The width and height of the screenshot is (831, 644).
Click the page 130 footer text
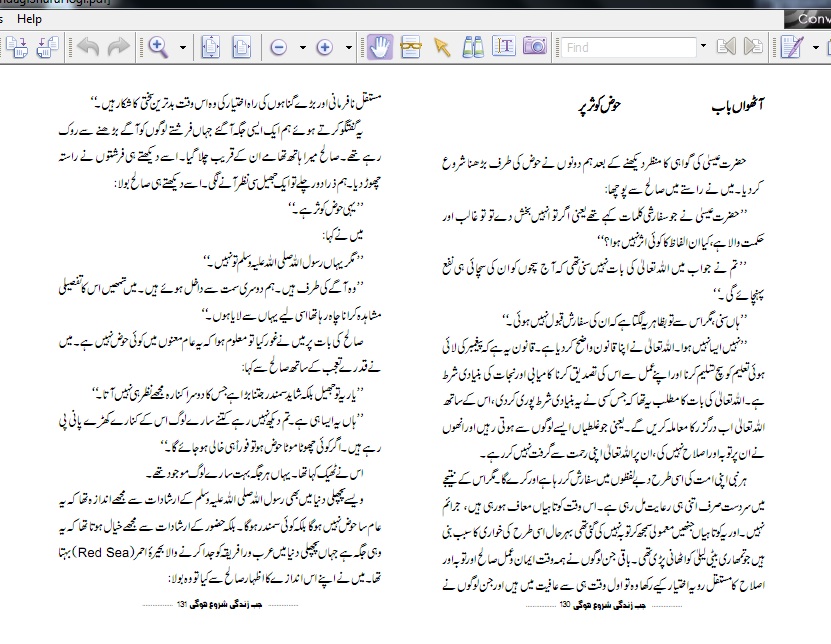coord(603,605)
